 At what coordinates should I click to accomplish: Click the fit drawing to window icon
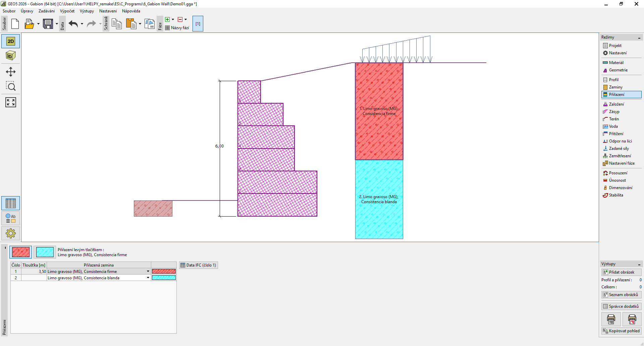click(11, 102)
